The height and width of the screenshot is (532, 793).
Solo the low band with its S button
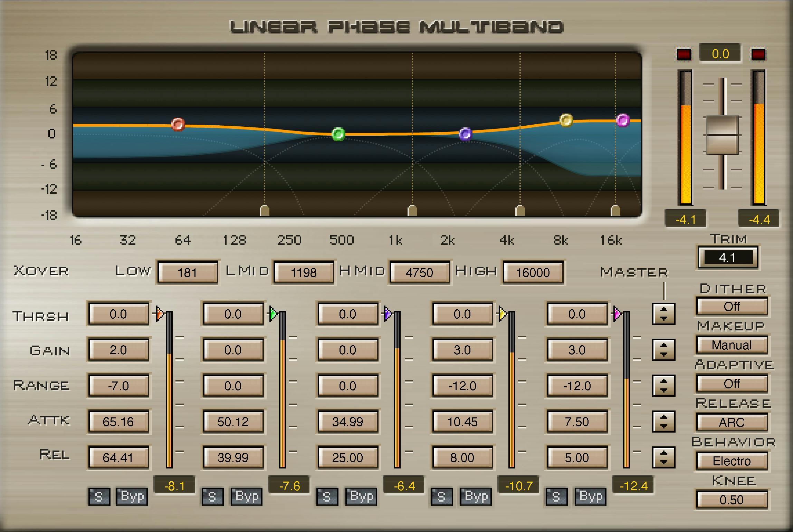click(98, 497)
